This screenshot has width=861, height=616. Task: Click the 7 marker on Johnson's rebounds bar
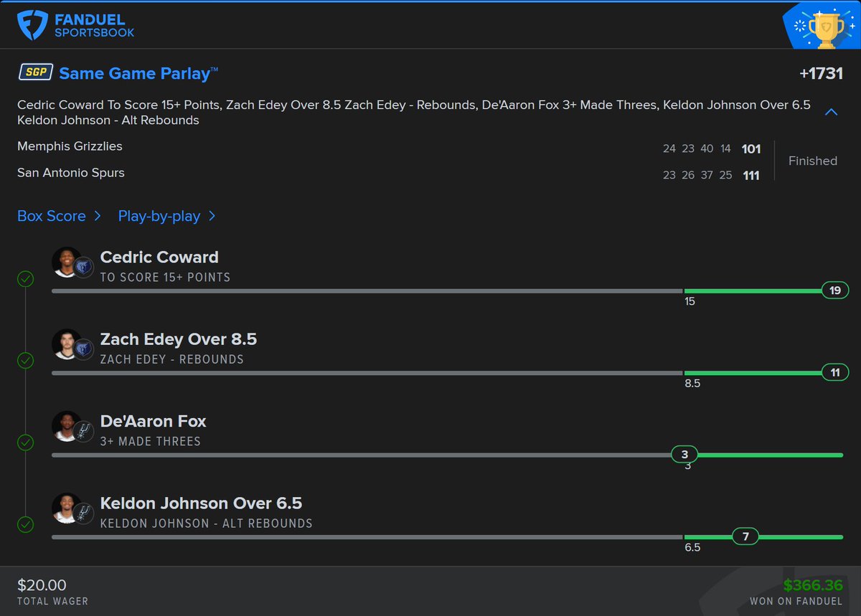point(745,536)
